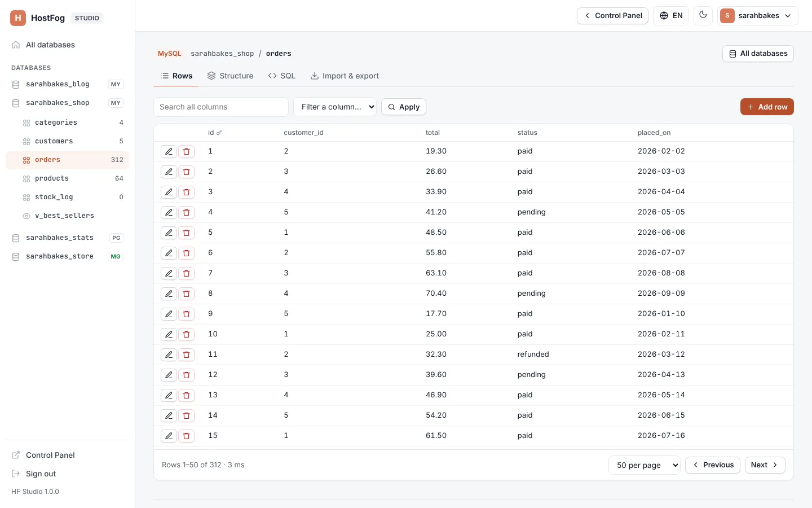Delete the order row with id 2
Screen dimensions: 812x508
pyautogui.click(x=187, y=172)
